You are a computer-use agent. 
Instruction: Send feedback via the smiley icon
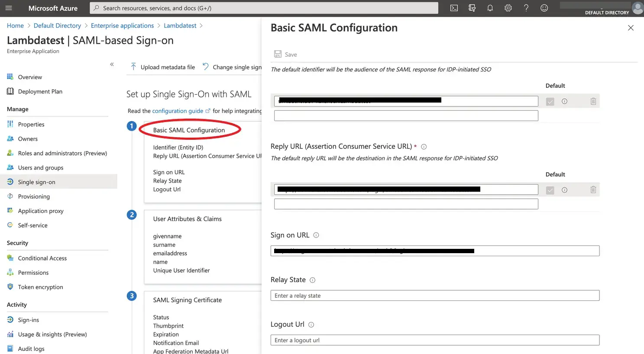544,8
